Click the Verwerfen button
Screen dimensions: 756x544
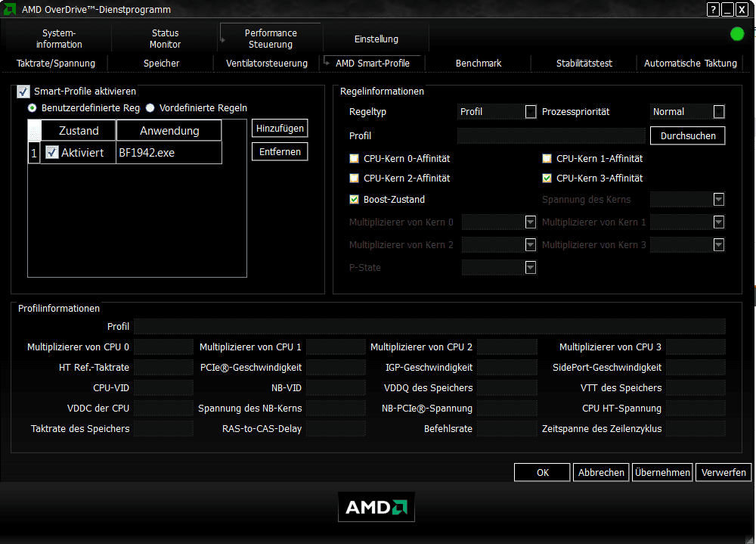723,473
